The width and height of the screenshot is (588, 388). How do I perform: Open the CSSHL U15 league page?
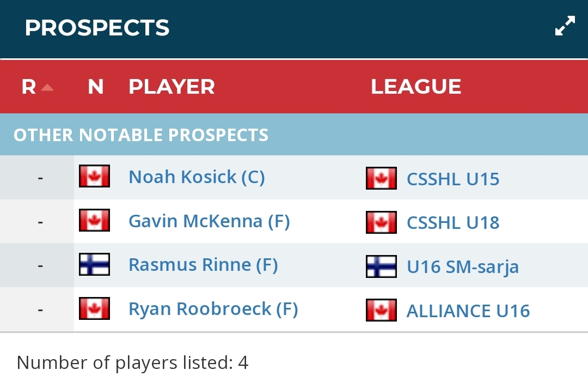tap(453, 179)
